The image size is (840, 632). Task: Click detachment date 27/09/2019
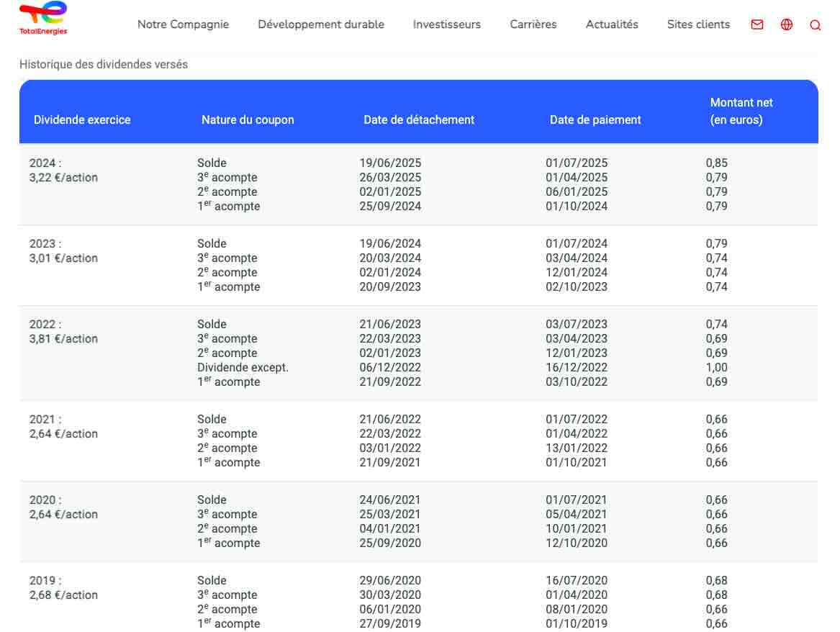[390, 624]
